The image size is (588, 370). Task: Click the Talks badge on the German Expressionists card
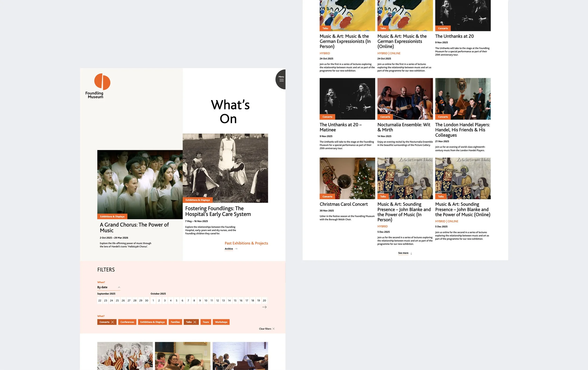coord(325,28)
